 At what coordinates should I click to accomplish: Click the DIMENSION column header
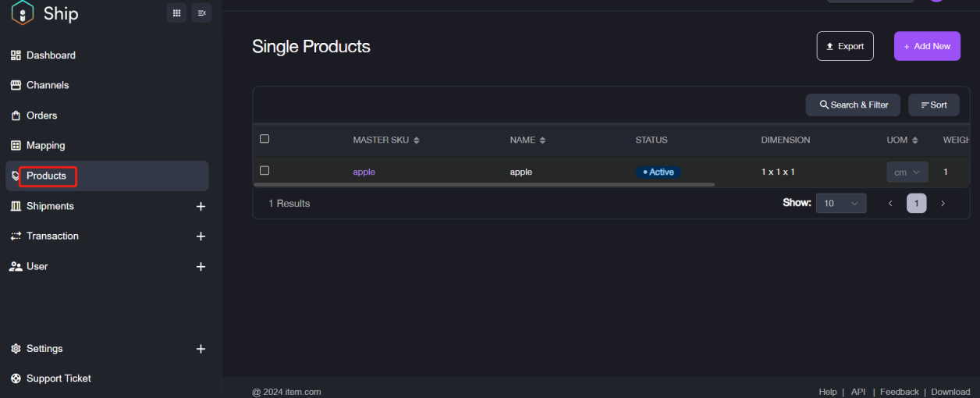point(786,140)
